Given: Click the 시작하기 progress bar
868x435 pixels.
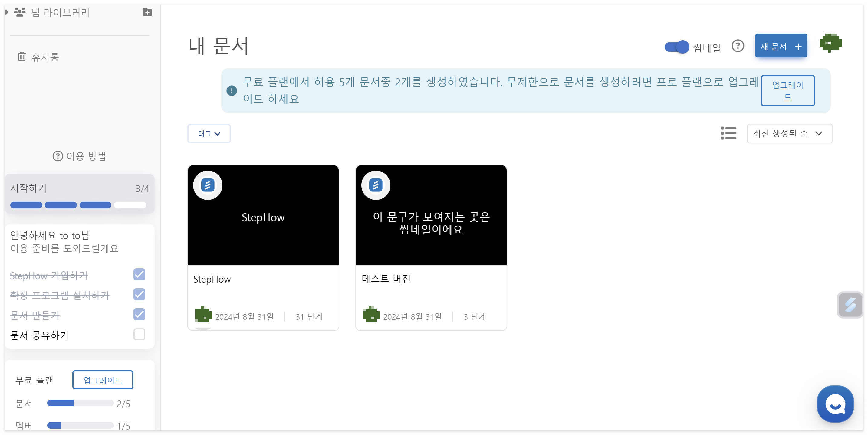Looking at the screenshot, I should [78, 205].
